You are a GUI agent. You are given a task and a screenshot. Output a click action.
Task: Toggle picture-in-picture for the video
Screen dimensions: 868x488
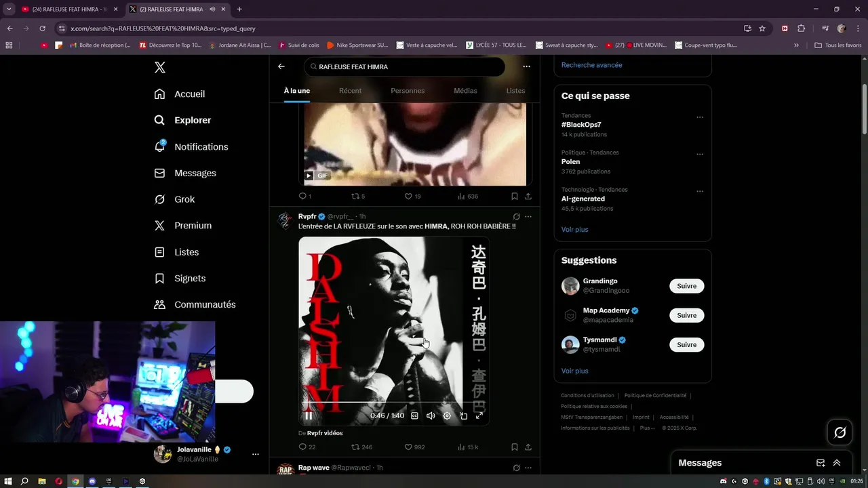[x=463, y=415]
